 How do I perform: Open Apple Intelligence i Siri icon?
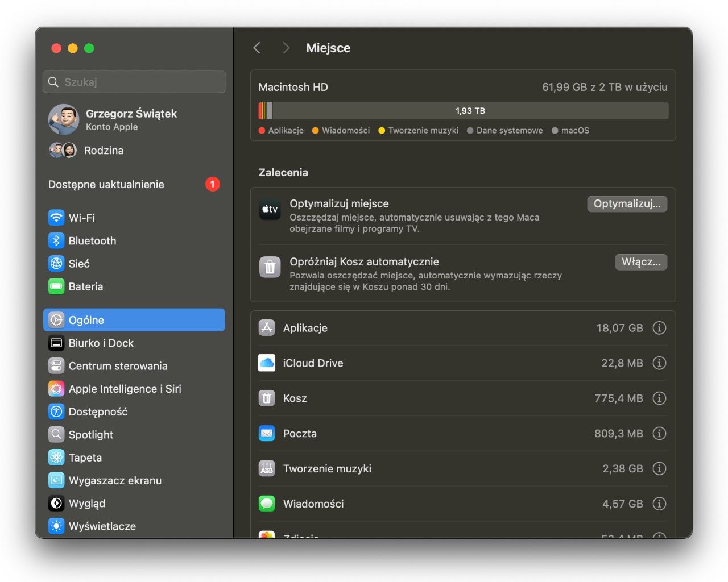tap(56, 389)
